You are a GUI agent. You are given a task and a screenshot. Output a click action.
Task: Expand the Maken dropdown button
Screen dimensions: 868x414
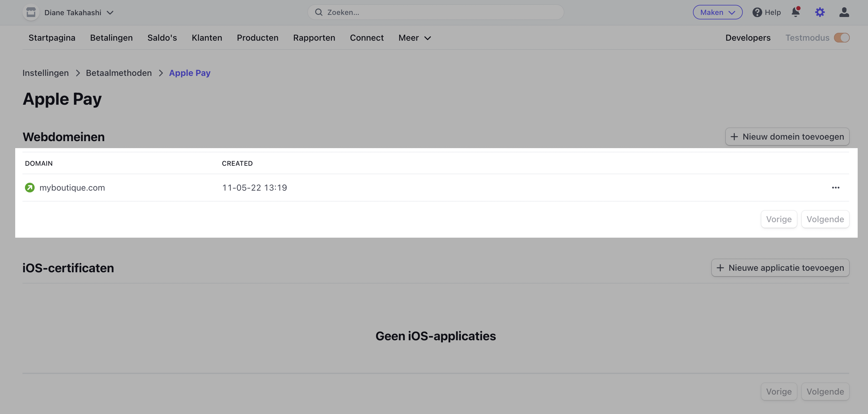tap(717, 12)
